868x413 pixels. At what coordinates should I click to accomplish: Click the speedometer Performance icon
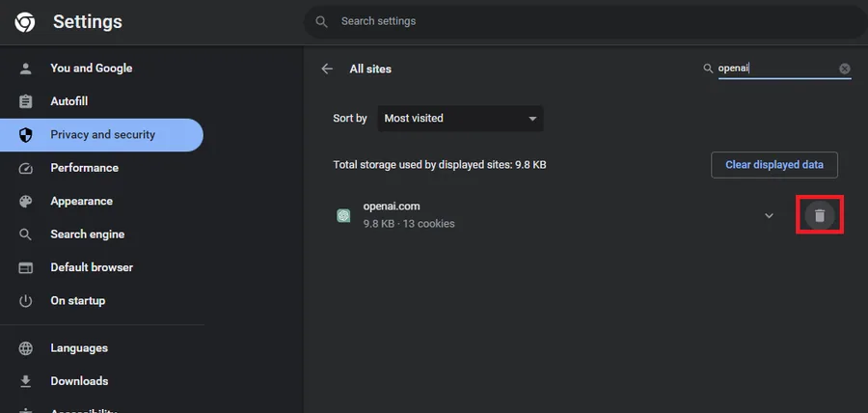25,168
